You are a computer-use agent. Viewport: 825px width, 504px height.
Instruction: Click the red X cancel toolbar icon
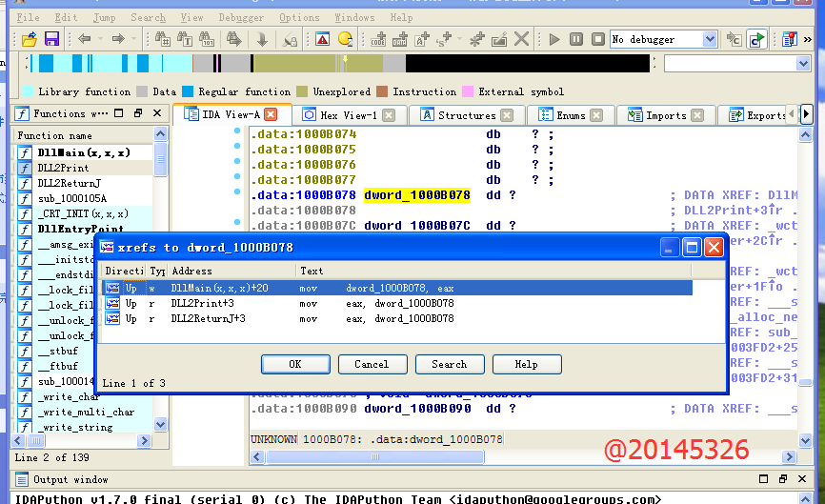521,39
